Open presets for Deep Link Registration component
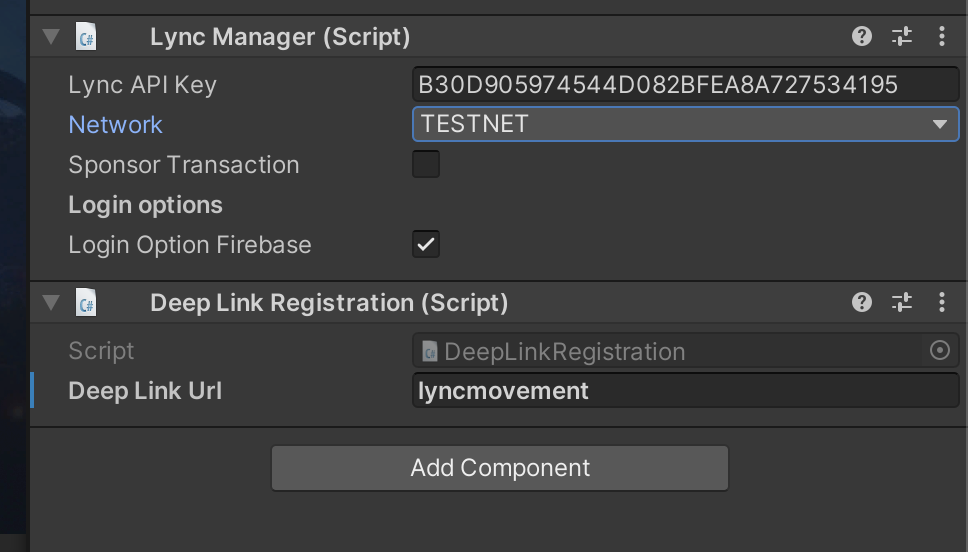 [902, 303]
